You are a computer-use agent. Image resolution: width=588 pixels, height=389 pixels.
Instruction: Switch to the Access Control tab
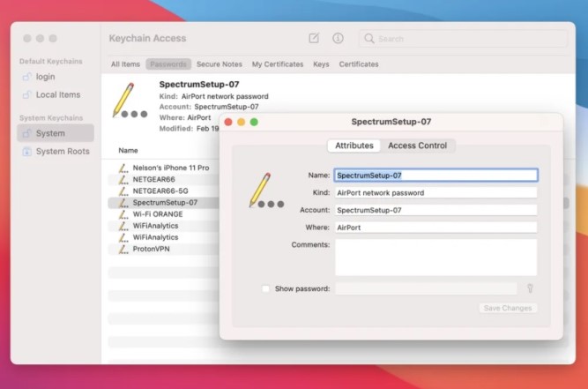pyautogui.click(x=417, y=146)
